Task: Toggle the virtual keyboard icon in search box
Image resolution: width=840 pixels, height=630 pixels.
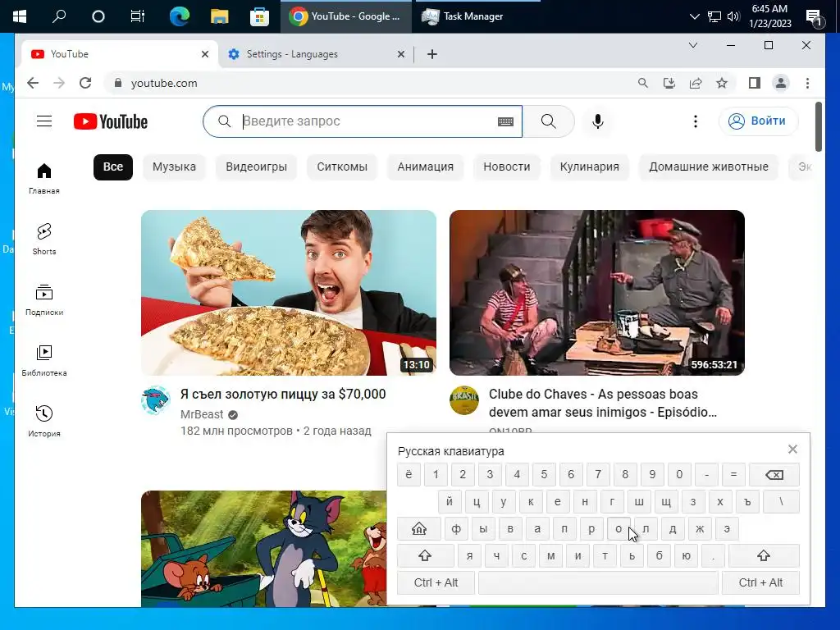Action: [505, 121]
